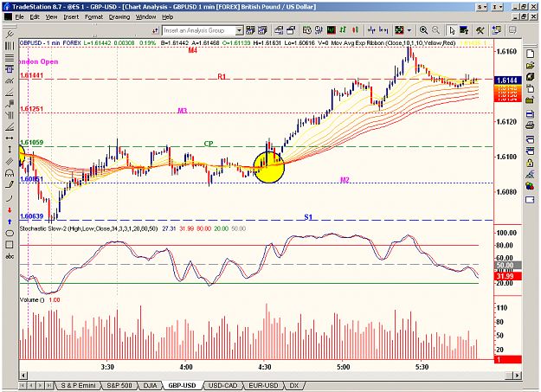
Task: Open the Drawing menu
Action: tap(119, 17)
